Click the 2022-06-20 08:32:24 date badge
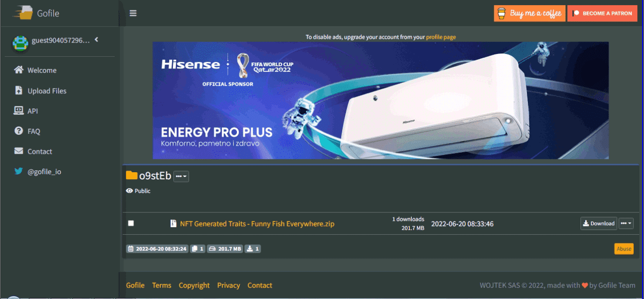This screenshot has height=299, width=644. (157, 248)
